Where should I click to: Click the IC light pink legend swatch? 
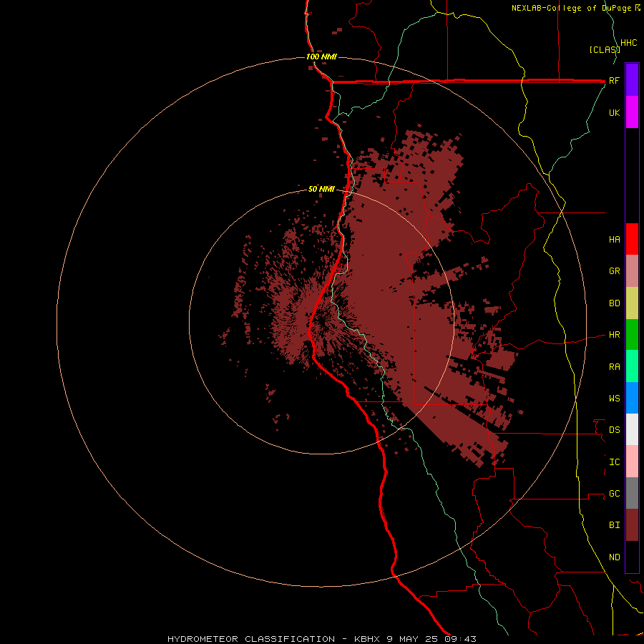pos(632,462)
